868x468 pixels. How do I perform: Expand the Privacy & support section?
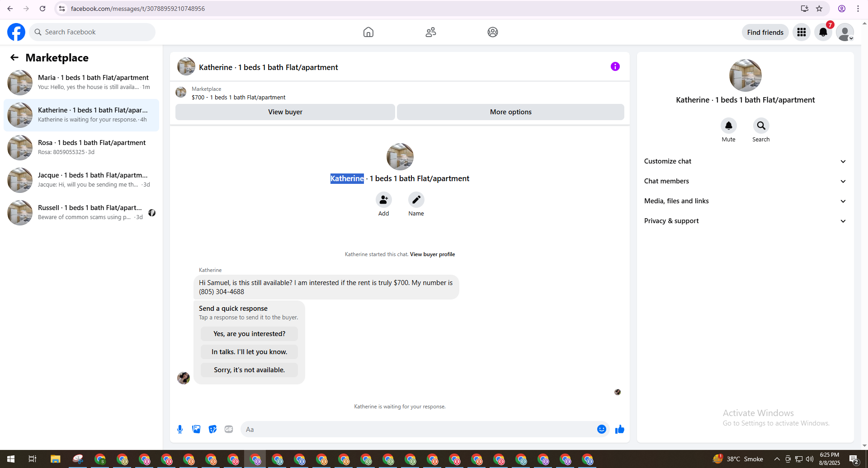click(745, 221)
